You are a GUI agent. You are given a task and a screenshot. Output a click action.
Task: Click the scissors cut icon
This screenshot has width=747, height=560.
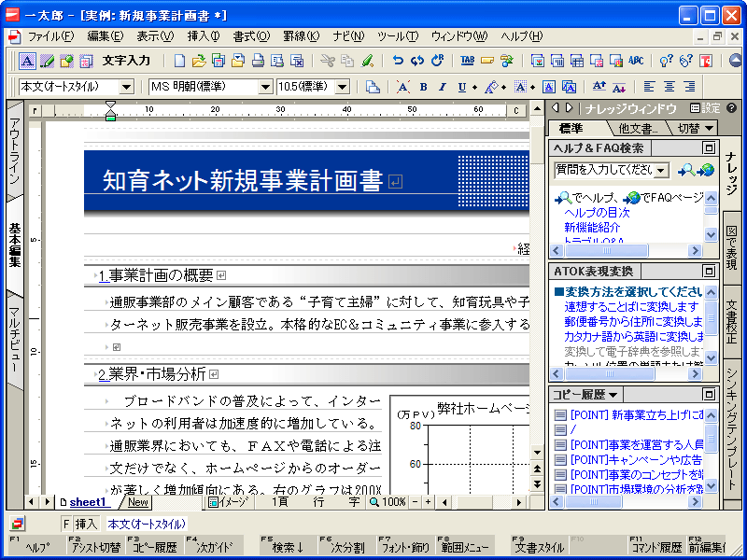pos(328,61)
